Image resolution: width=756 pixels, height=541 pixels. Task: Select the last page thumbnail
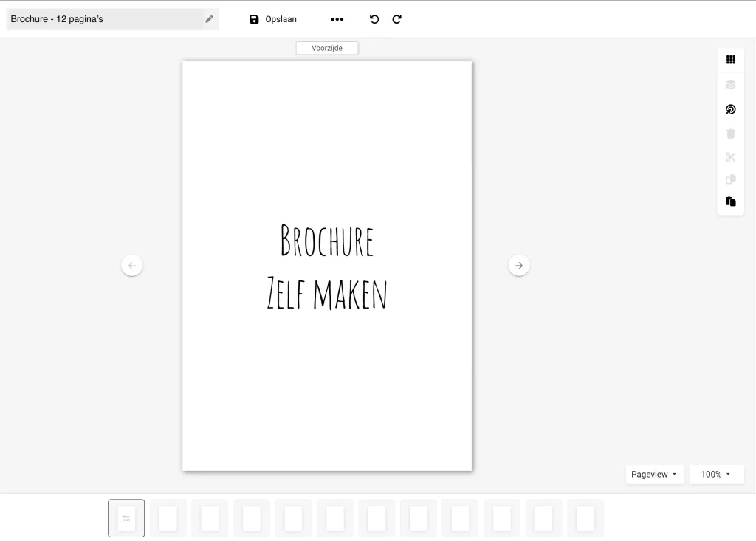coord(585,518)
